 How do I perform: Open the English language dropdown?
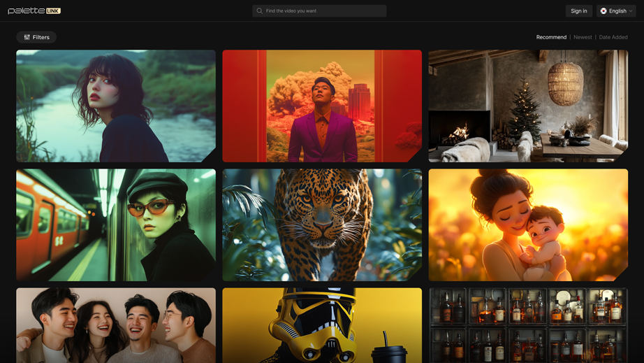point(616,11)
